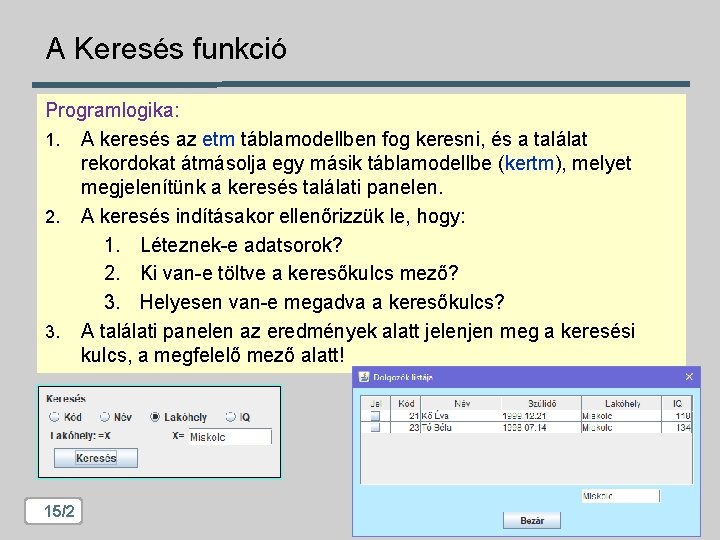Click the A Keresés funkció slide title
720x540 pixels.
coord(166,48)
